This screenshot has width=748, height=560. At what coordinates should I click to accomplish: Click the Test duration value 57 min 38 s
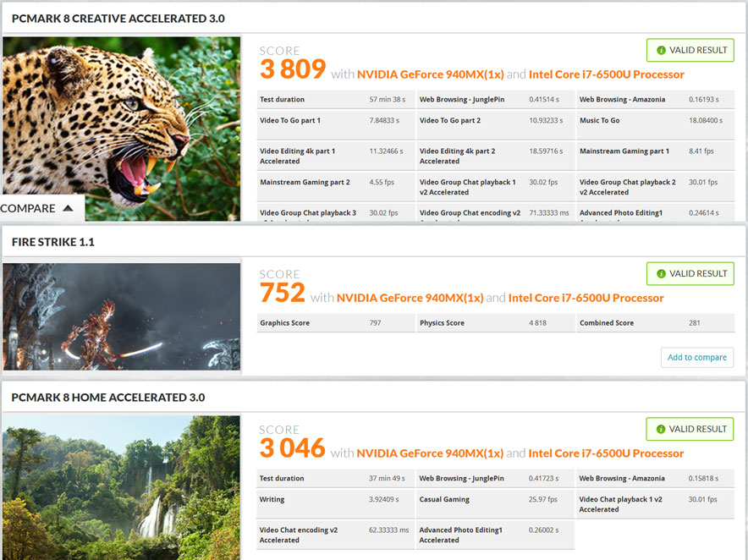point(388,99)
